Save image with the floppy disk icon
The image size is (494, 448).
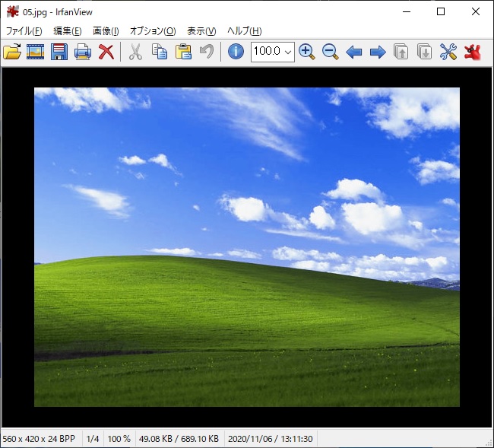(59, 52)
